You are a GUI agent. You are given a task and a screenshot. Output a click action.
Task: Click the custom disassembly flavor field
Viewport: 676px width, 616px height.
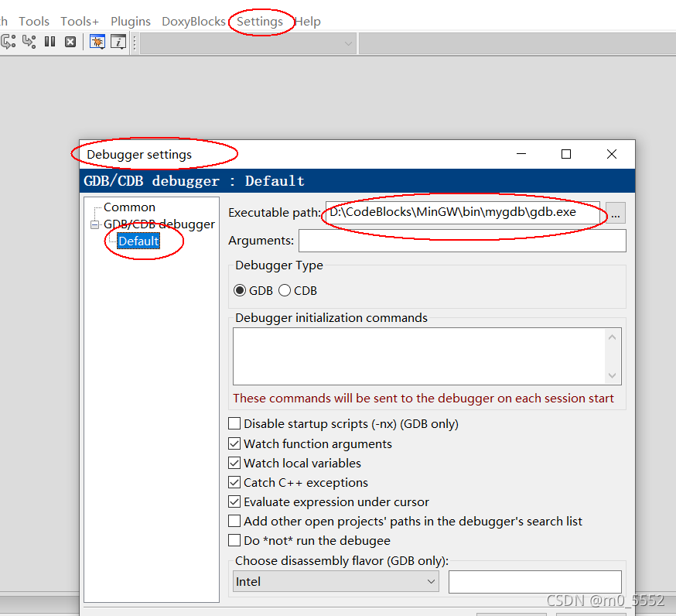coord(535,581)
